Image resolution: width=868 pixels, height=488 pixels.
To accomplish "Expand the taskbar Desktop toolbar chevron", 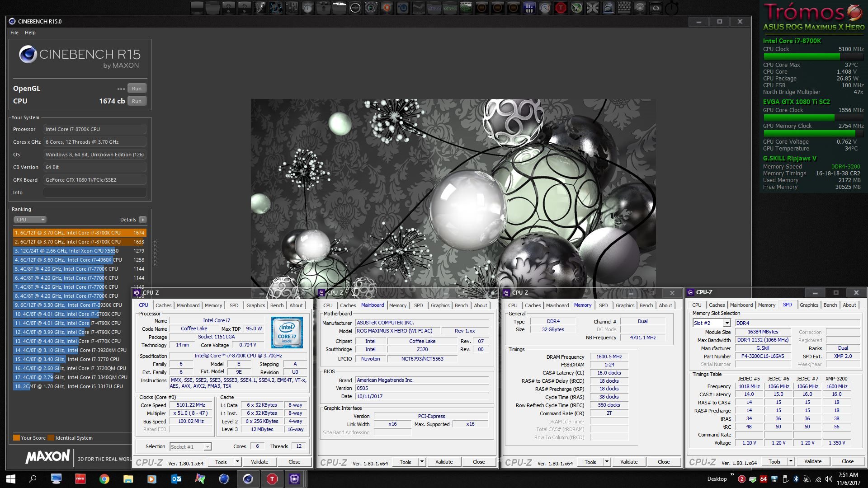I will [x=732, y=474].
